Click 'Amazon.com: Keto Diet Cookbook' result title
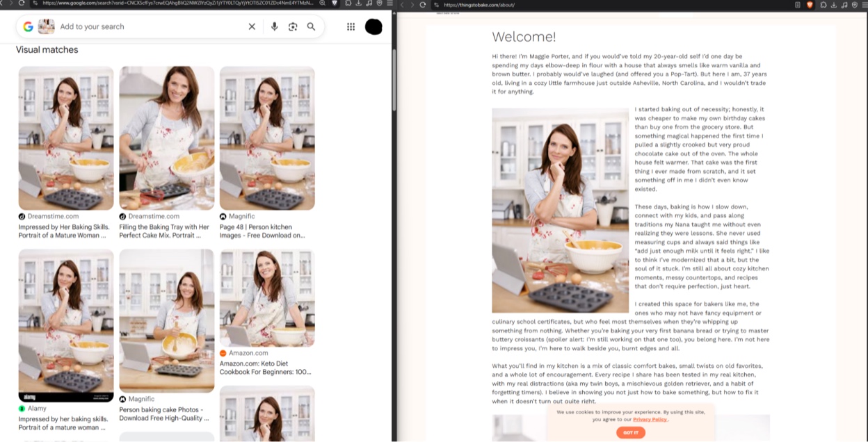Viewport: 868px width, 442px height. (265, 368)
